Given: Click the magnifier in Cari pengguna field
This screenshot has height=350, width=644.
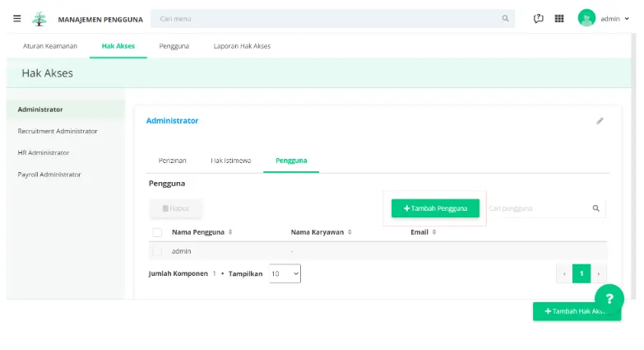Looking at the screenshot, I should coord(595,208).
